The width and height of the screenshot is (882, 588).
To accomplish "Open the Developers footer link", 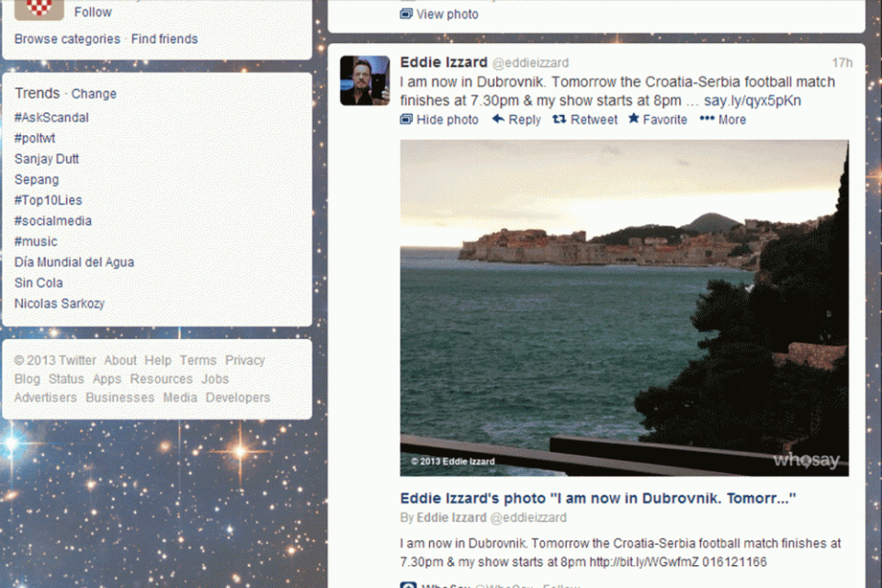I will point(238,397).
